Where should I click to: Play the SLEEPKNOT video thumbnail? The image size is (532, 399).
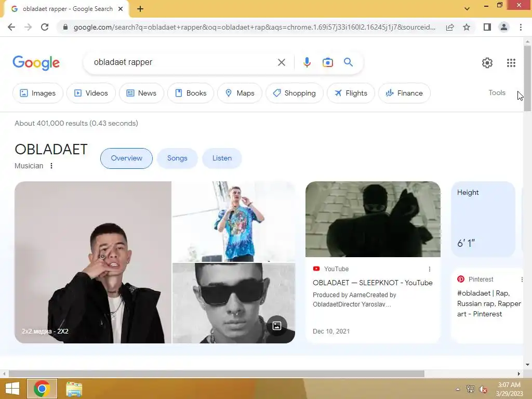pos(373,219)
